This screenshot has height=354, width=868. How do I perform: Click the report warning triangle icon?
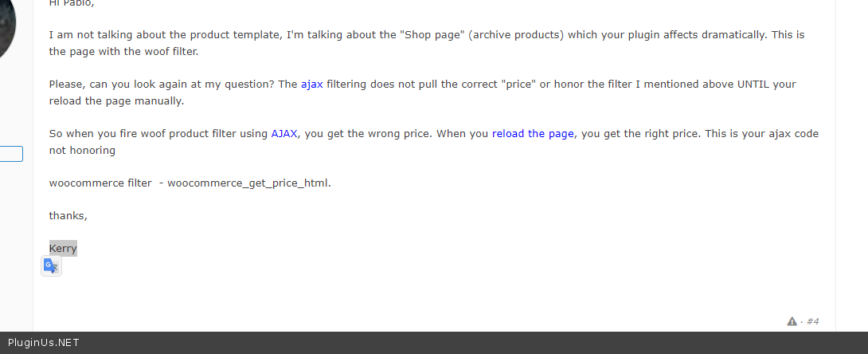tap(792, 321)
